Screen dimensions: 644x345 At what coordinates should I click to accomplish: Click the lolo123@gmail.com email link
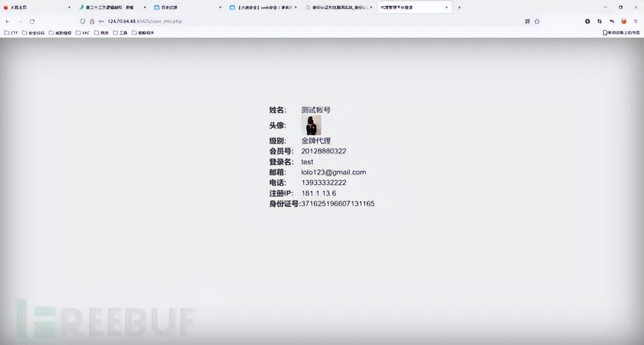coord(333,172)
